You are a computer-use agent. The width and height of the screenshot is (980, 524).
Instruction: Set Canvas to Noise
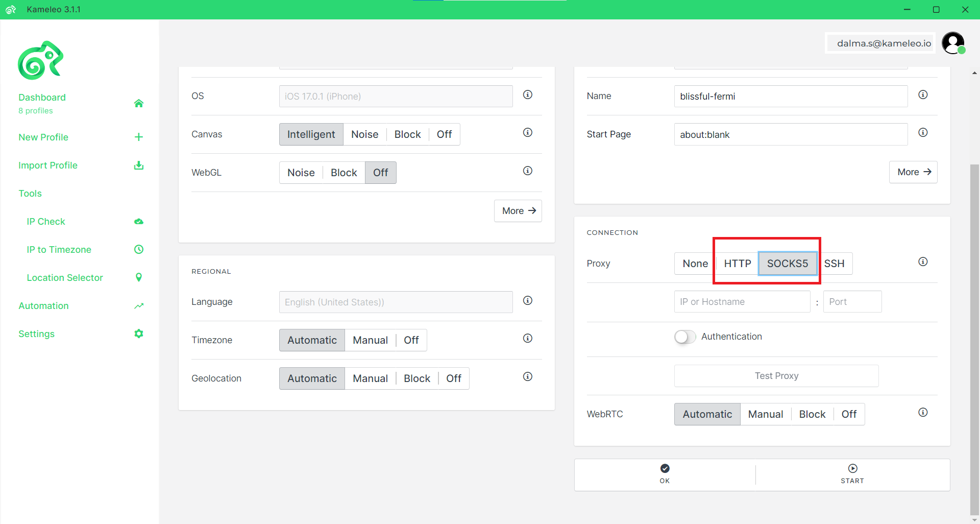tap(364, 134)
